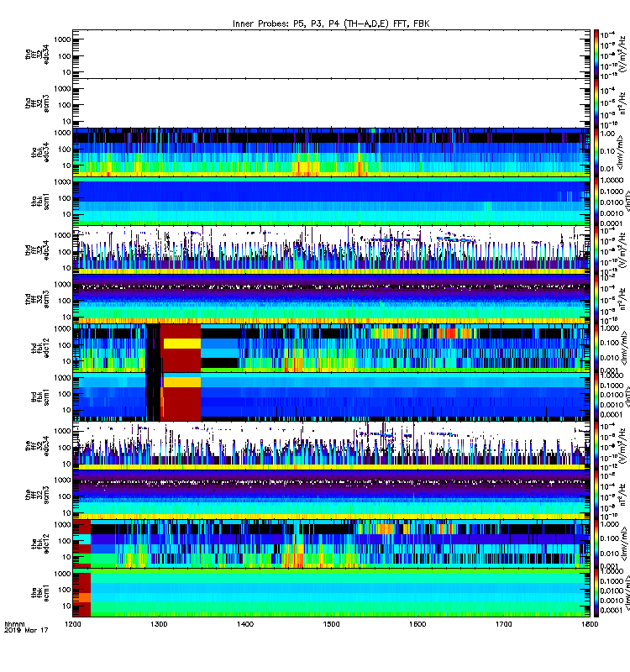Image resolution: width=630 pixels, height=672 pixels.
Task: Click the '1200' time axis label
Action: click(x=72, y=624)
